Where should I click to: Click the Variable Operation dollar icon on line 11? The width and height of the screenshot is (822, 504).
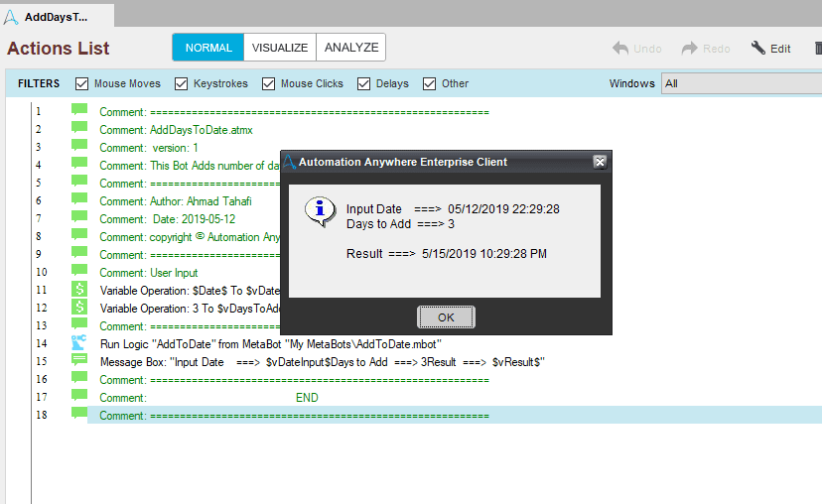point(79,289)
